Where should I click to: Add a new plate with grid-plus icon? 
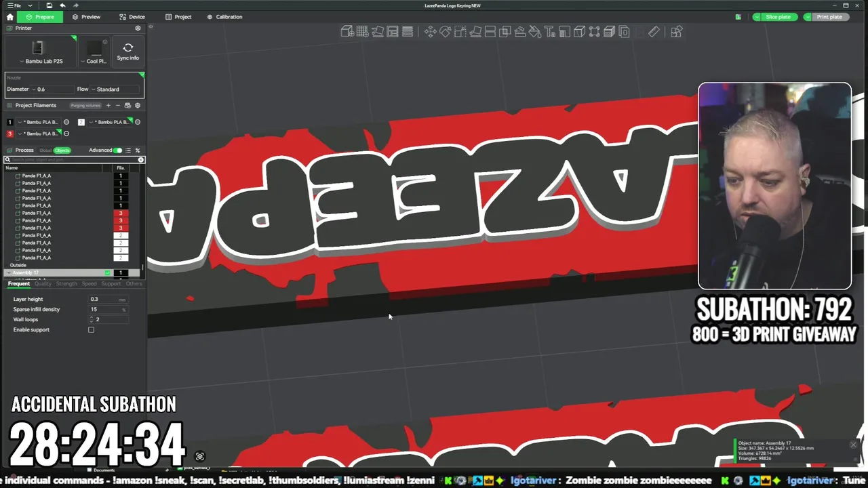tap(362, 32)
